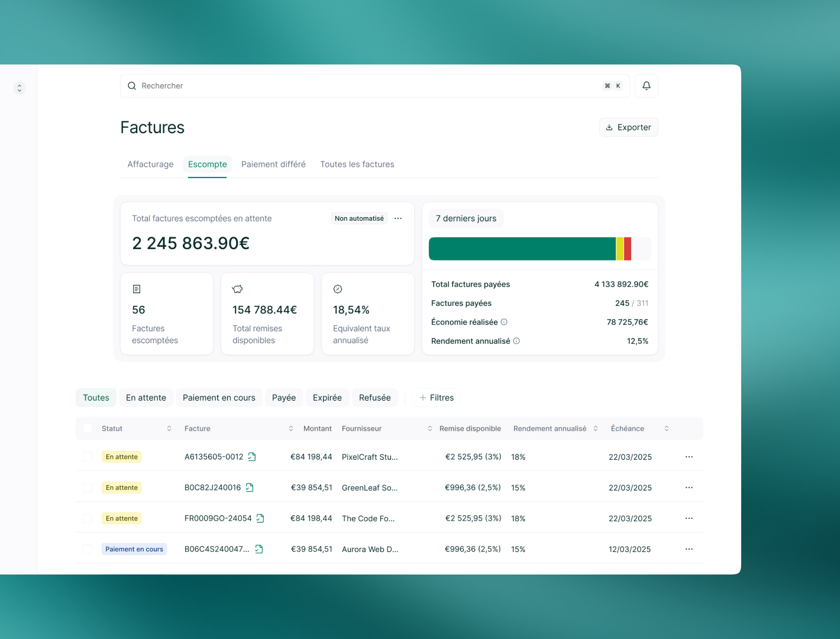
Task: Click the Exporter button
Action: [628, 127]
